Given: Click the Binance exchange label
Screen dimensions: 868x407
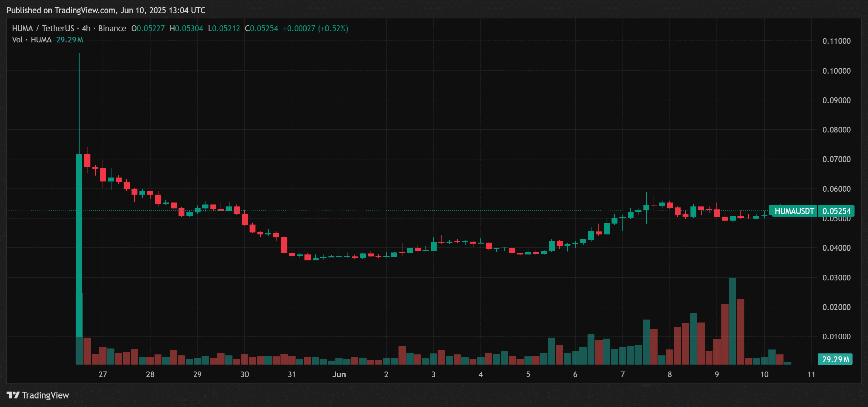Looking at the screenshot, I should (x=112, y=29).
